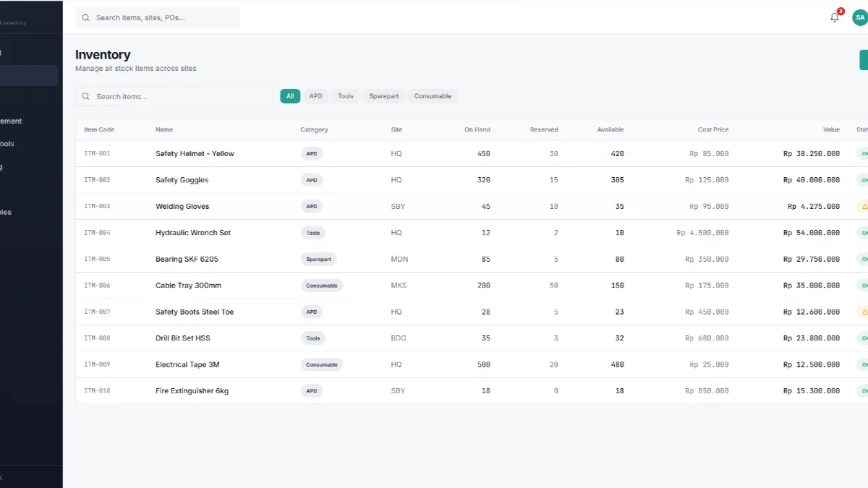The height and width of the screenshot is (488, 868).
Task: Filter inventory by APD
Action: [316, 96]
